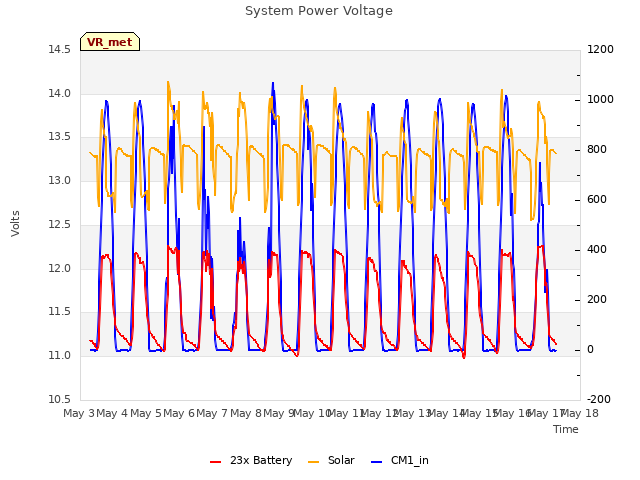
Task: Click the 1000 right axis tick label
Action: click(600, 100)
